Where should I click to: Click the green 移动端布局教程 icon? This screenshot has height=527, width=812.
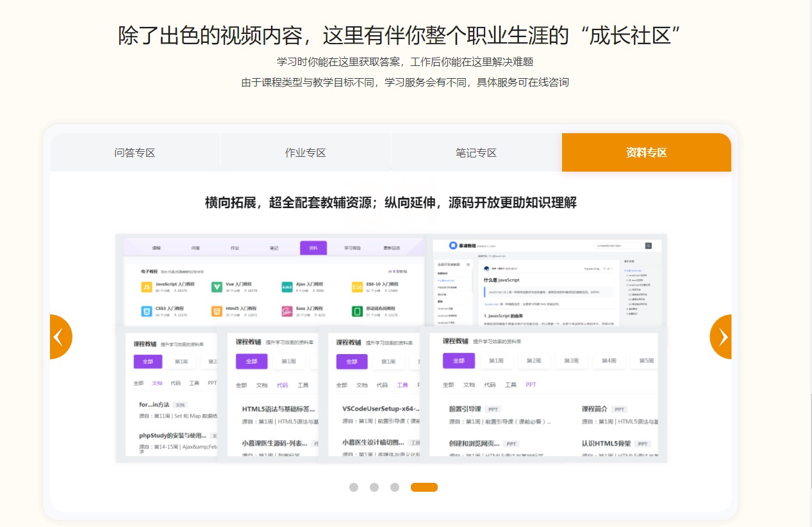click(357, 312)
